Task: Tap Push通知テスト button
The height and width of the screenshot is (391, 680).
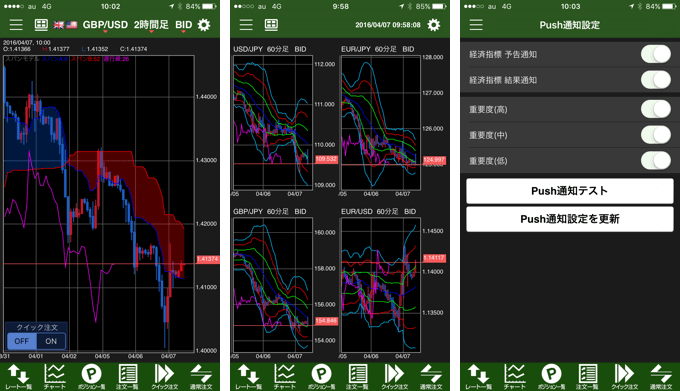Action: [x=570, y=191]
